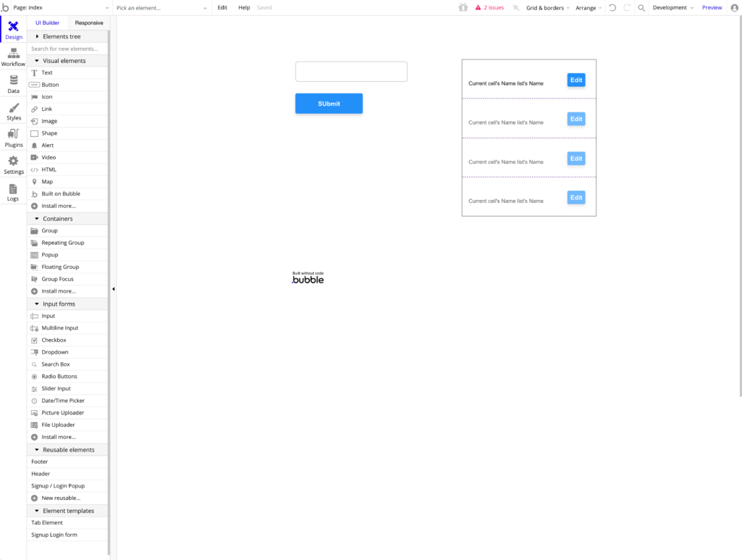This screenshot has height=560, width=742.
Task: Open the Edit menu
Action: pos(222,8)
